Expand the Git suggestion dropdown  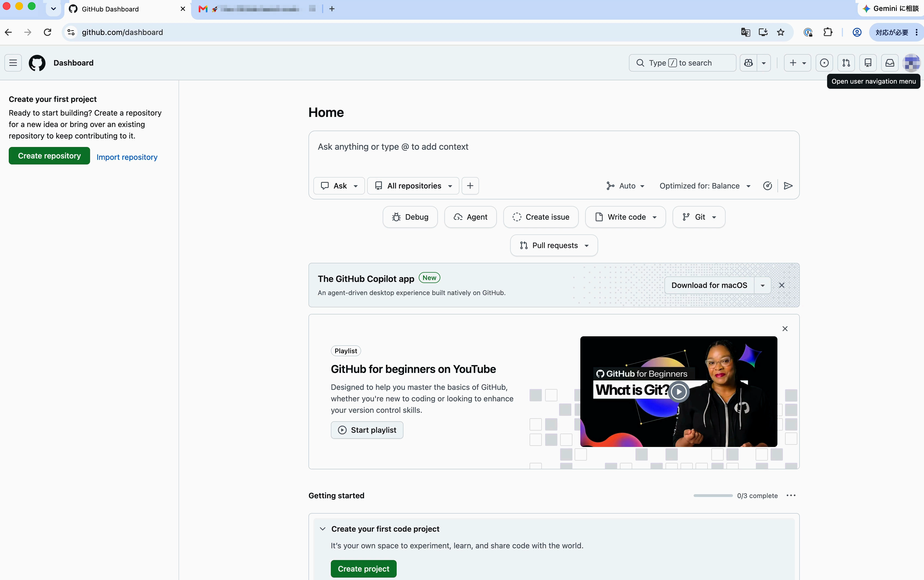699,217
